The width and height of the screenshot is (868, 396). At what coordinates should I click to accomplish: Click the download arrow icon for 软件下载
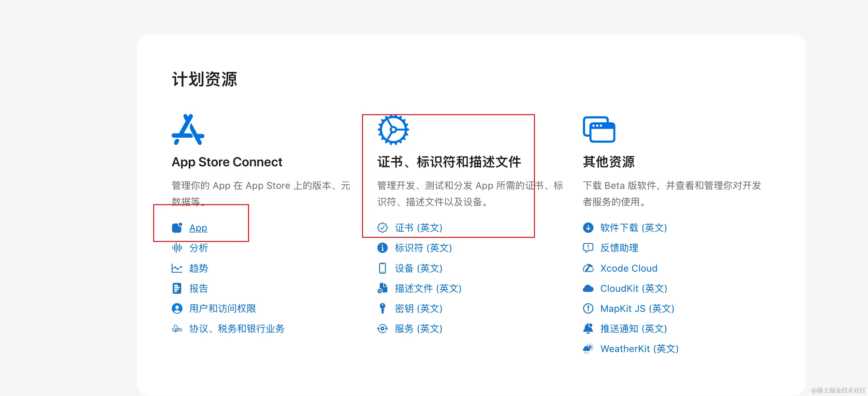(x=588, y=228)
